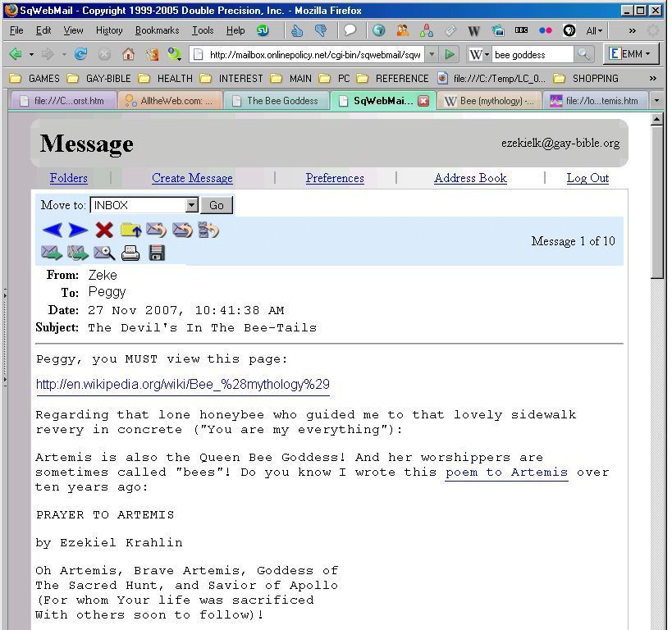Click the Address Book link
The height and width of the screenshot is (630, 672).
(x=470, y=178)
